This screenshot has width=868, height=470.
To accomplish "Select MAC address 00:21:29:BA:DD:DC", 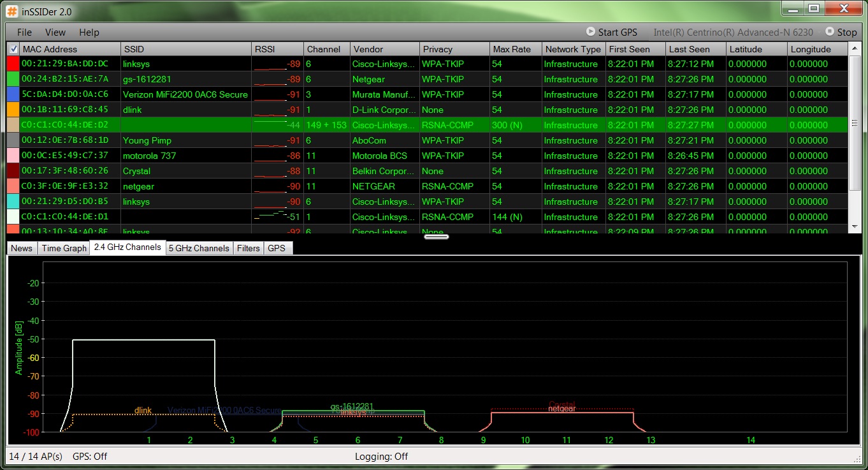I will 65,64.
